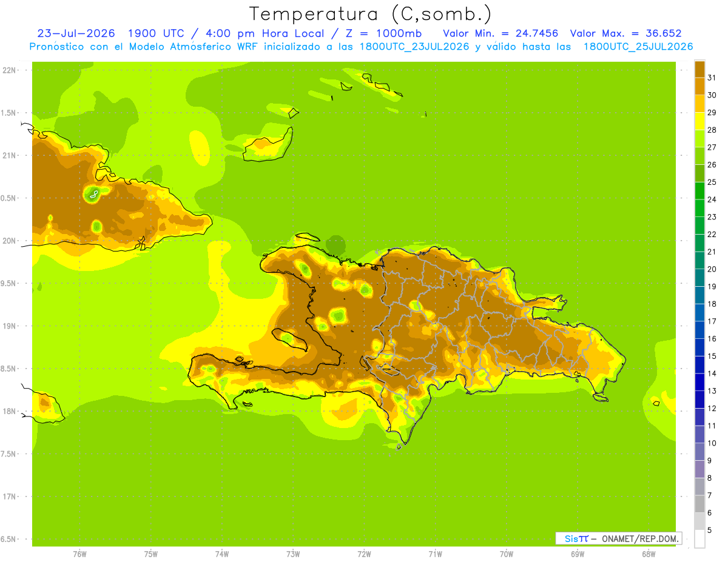728x562 pixels.
Task: Click the '25' value on the color scale
Action: click(712, 182)
